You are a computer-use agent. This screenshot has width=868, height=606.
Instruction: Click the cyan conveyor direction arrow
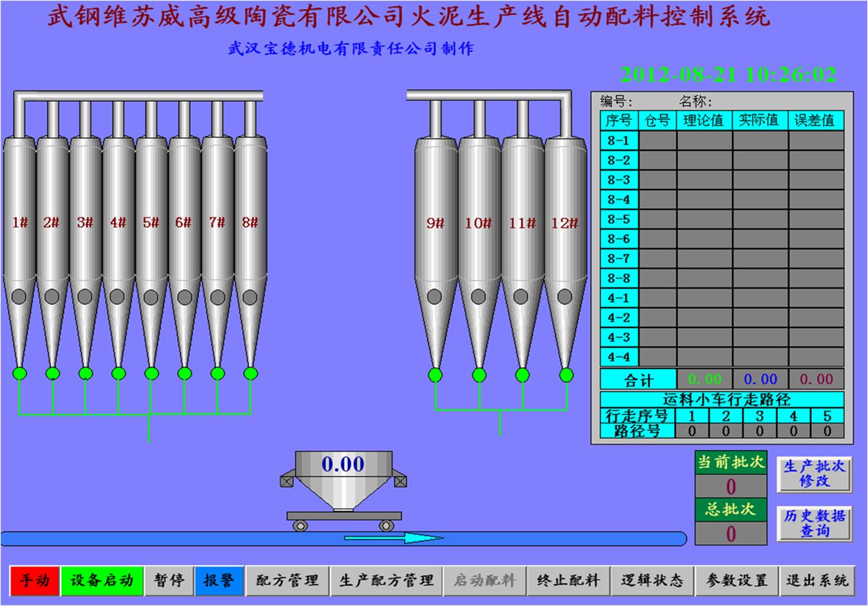[394, 538]
